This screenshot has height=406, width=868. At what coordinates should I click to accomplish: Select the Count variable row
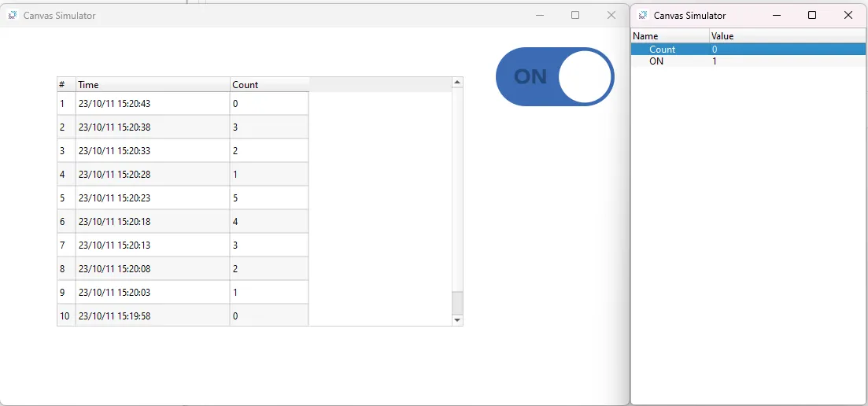[662, 49]
